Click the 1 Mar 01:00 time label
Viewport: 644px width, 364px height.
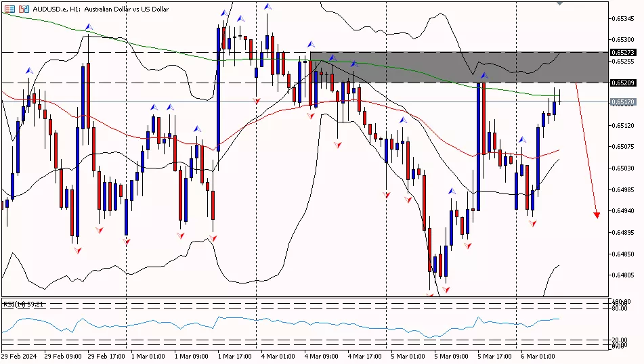pos(148,356)
